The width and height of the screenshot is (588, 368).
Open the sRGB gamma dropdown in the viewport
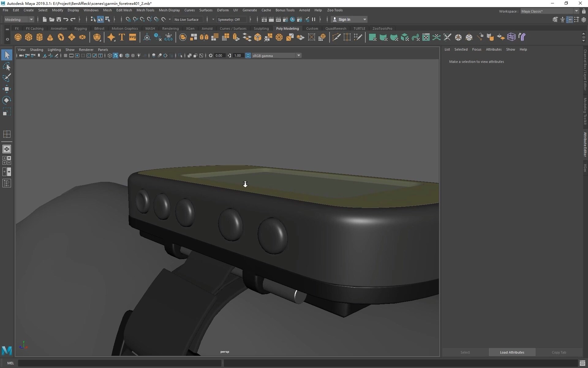click(299, 56)
